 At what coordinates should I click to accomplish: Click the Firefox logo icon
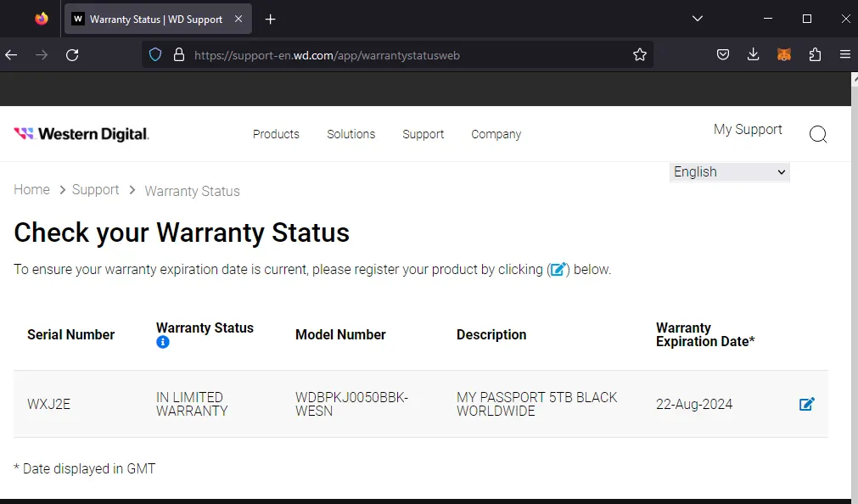pos(41,19)
